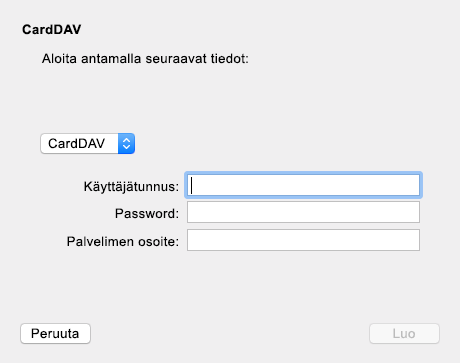Click the blinking text cursor in the username field

(191, 185)
